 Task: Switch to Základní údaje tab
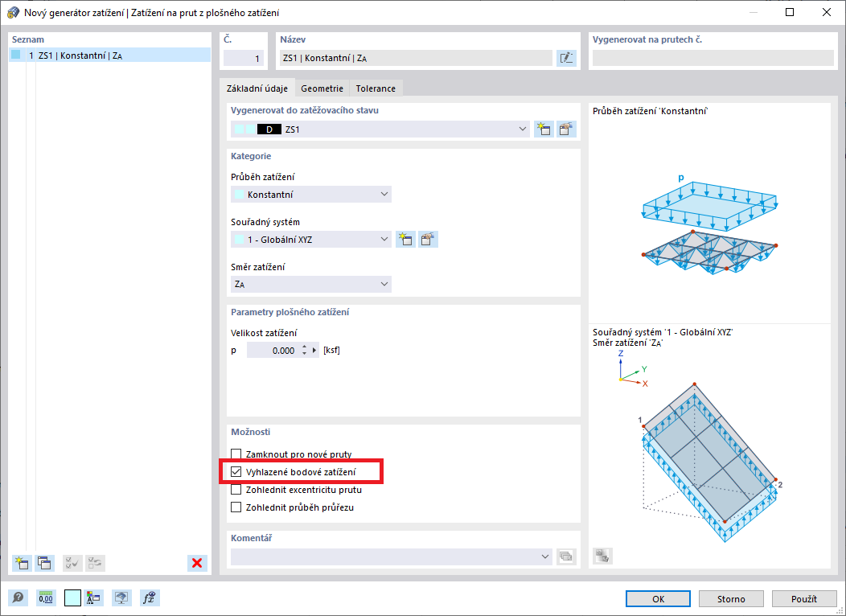[x=257, y=88]
